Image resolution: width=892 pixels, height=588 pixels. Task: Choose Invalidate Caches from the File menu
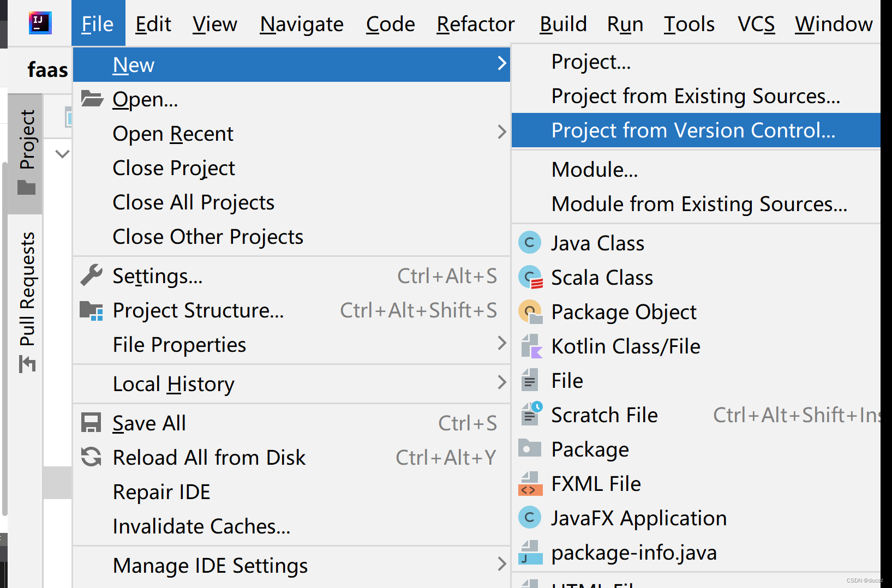201,526
